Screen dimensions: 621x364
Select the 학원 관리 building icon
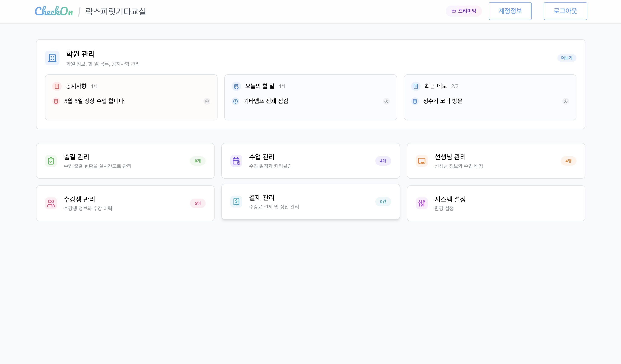(52, 58)
